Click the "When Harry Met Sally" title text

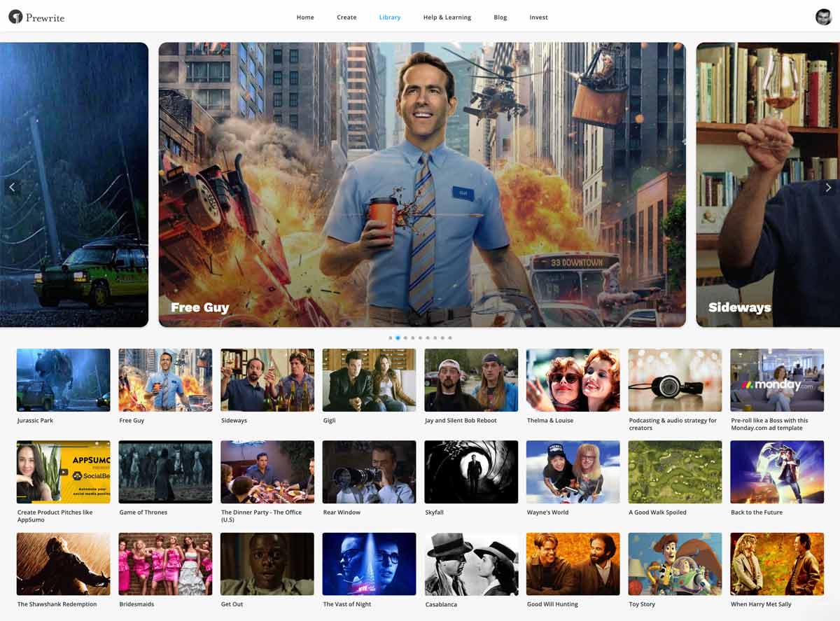coord(761,604)
